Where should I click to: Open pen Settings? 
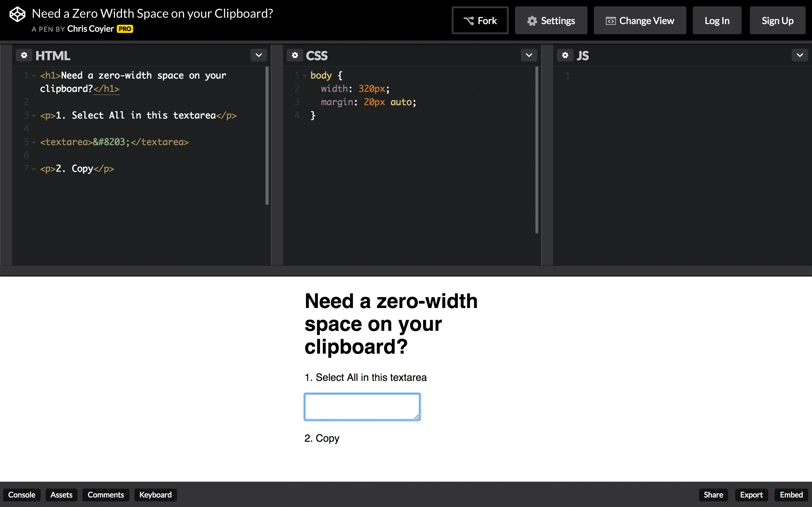551,21
